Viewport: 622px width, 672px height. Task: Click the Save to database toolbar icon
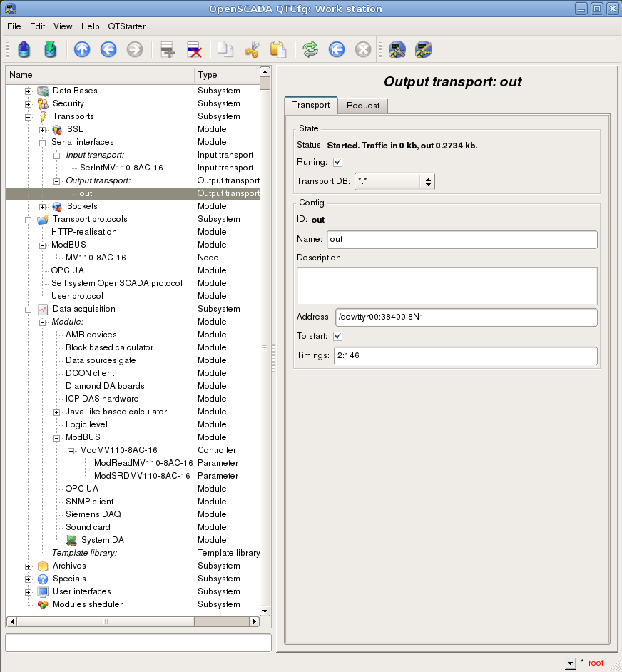tap(50, 49)
